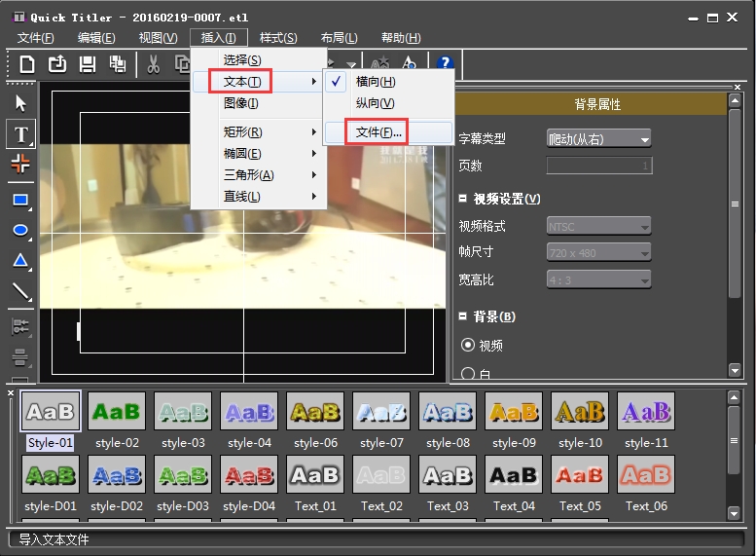Image resolution: width=756 pixels, height=556 pixels.
Task: Select 横向 horizontal text option
Action: (376, 82)
